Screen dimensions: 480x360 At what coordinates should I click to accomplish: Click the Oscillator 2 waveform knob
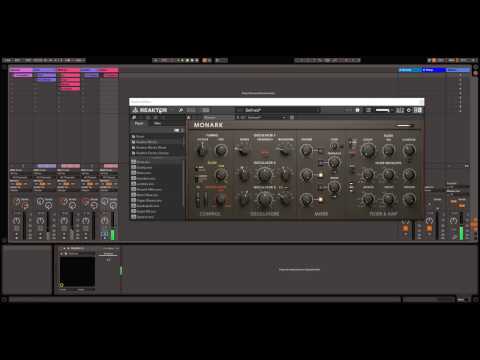[x=285, y=174]
